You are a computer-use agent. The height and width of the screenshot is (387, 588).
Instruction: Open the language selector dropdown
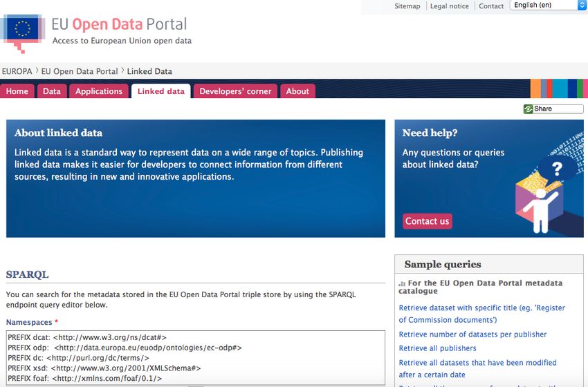(x=548, y=6)
